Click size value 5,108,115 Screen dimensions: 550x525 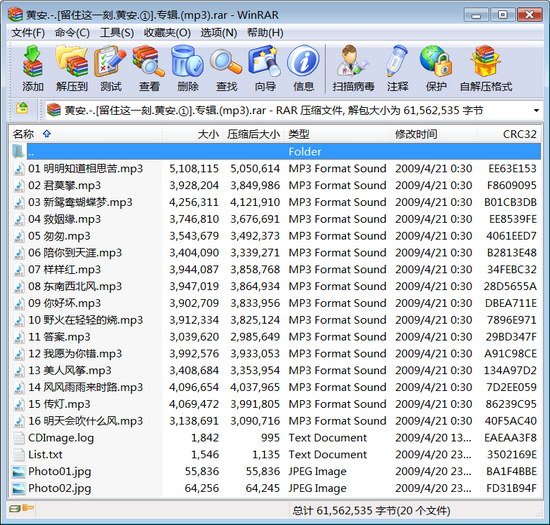pyautogui.click(x=194, y=169)
